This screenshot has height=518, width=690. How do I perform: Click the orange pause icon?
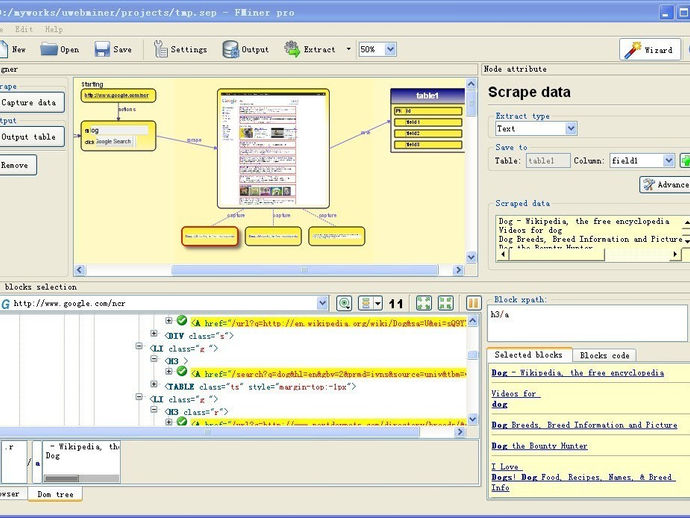(x=473, y=303)
